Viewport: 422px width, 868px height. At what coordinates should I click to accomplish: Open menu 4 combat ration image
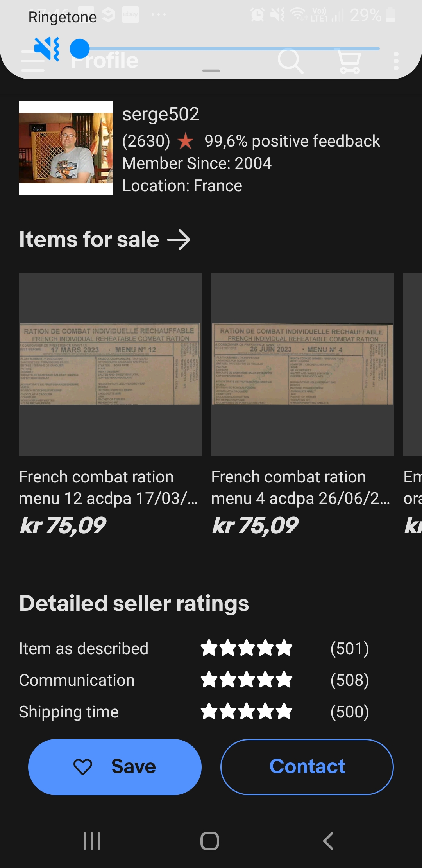[x=302, y=364]
